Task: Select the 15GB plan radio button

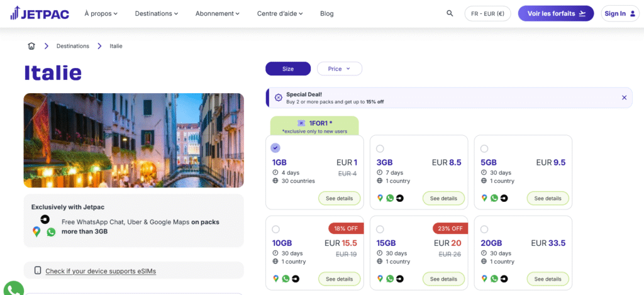Action: (380, 229)
